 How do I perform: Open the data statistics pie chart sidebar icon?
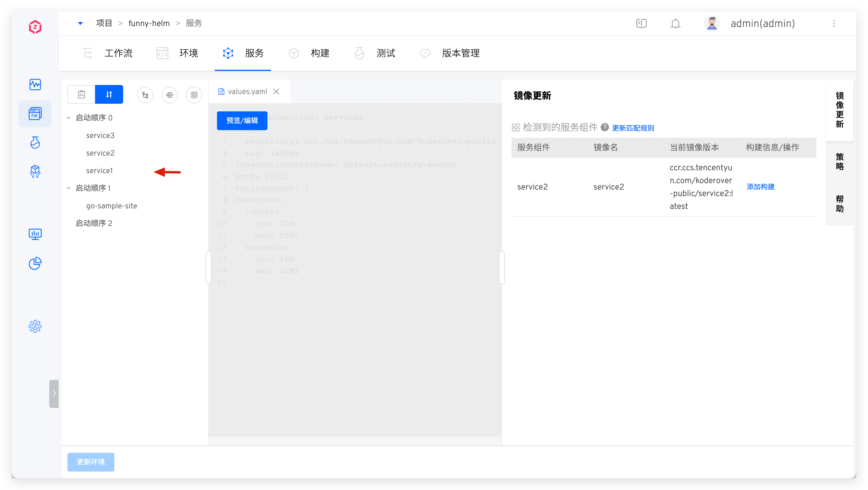(35, 263)
